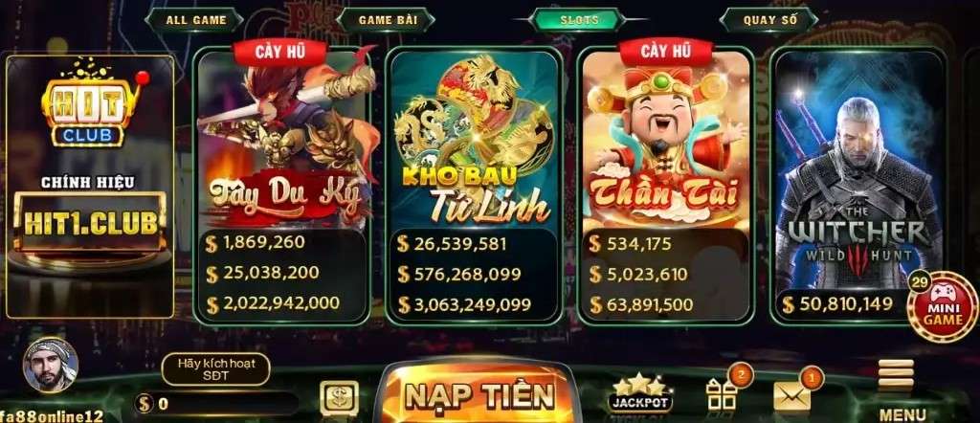The image size is (980, 423).
Task: Click the cash safe icon beside balance
Action: tap(340, 398)
